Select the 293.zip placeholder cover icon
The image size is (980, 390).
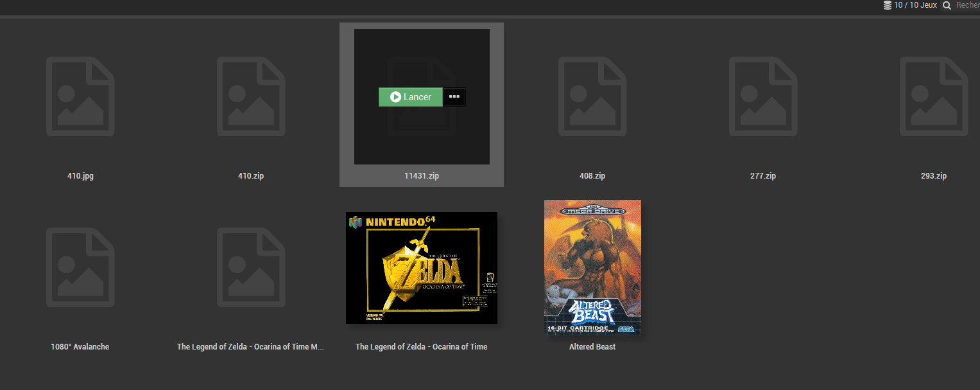click(x=934, y=96)
